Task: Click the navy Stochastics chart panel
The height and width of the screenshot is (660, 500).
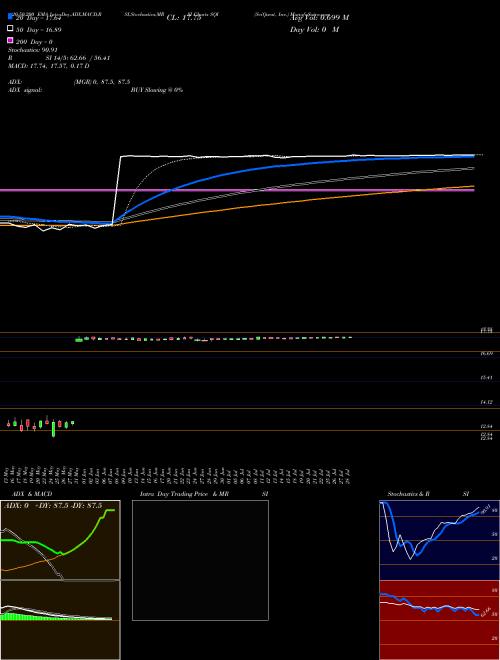Action: pyautogui.click(x=439, y=540)
